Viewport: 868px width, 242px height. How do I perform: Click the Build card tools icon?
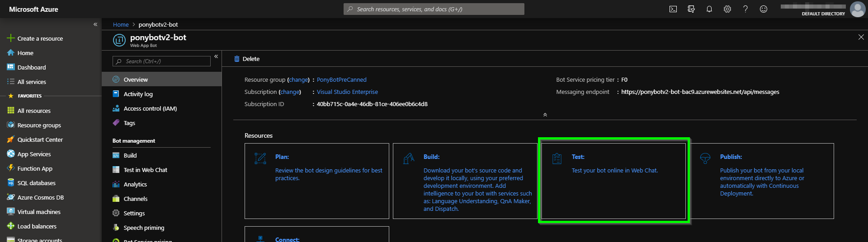point(409,158)
